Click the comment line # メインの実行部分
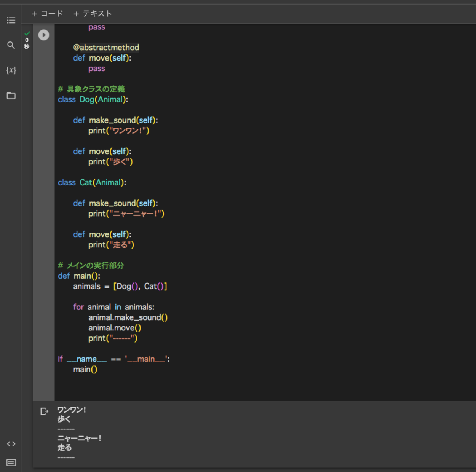Viewport: 476px width, 472px height. (91, 266)
